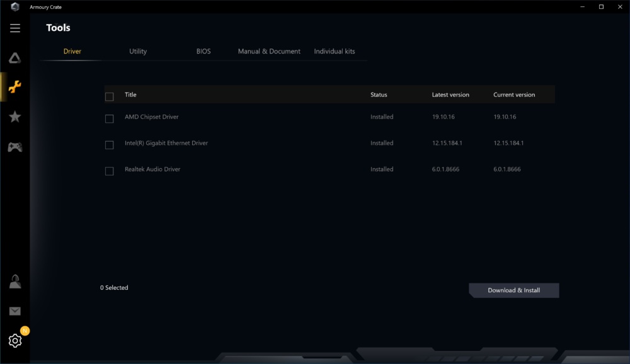
Task: Click Intel(R) Gigabit Ethernet Driver title
Action: click(x=166, y=143)
